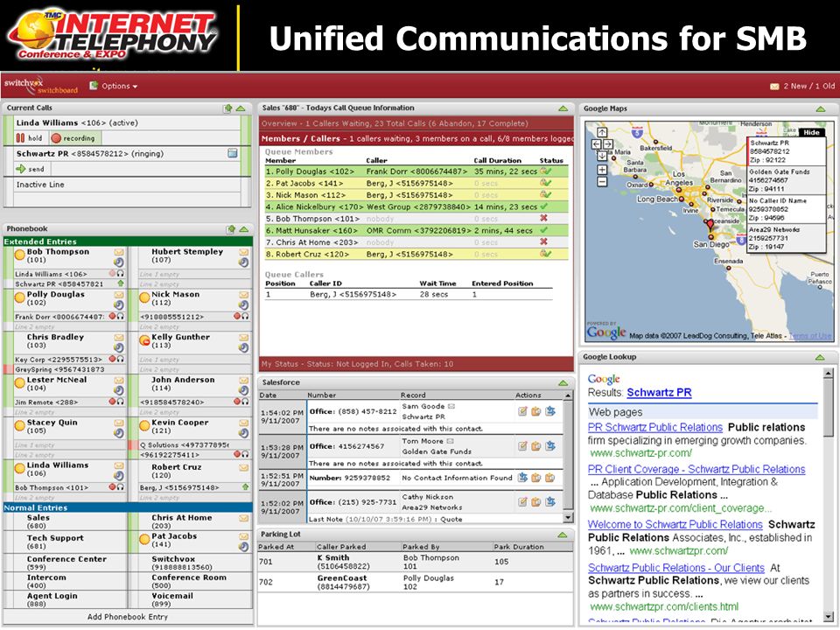Click clock status icon for Polly Douglas (102)

pyautogui.click(x=119, y=304)
